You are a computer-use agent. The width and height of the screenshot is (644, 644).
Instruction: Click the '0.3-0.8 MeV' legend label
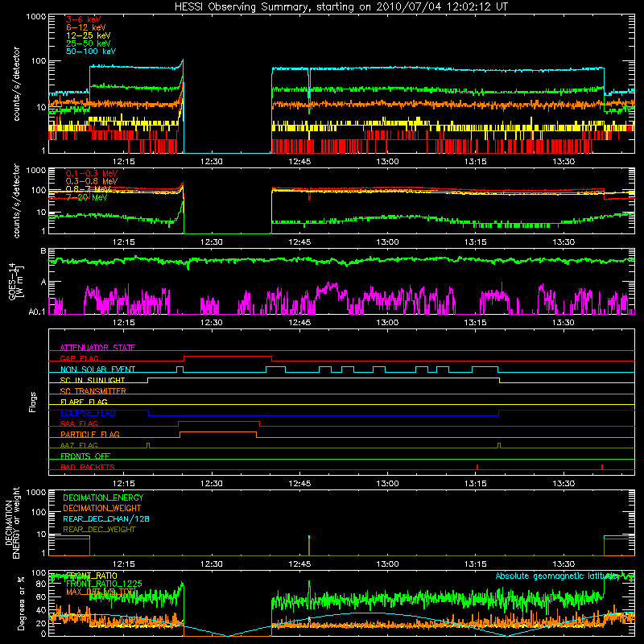pyautogui.click(x=92, y=181)
